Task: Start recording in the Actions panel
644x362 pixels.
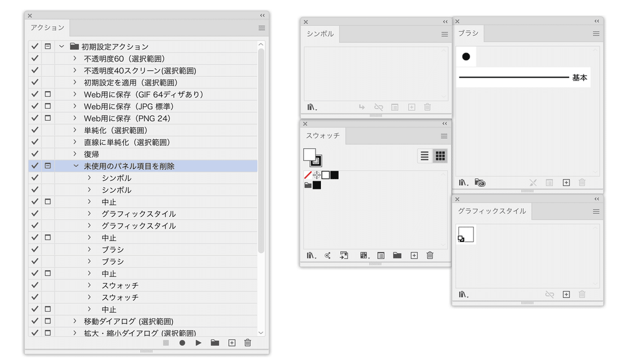Action: [x=182, y=343]
